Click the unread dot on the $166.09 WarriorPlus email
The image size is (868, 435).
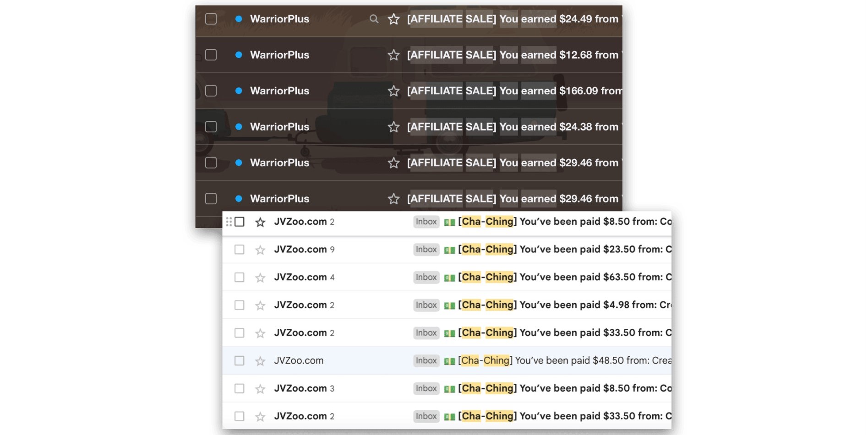point(239,91)
